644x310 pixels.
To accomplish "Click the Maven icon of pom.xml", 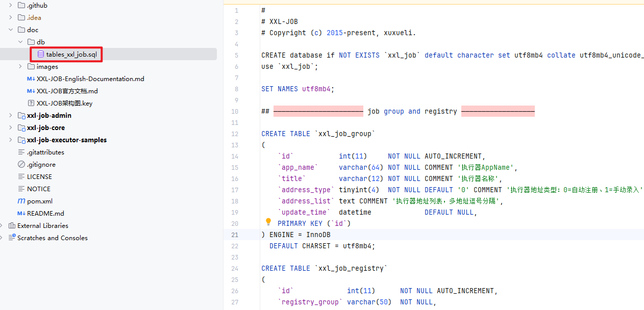I will point(21,201).
